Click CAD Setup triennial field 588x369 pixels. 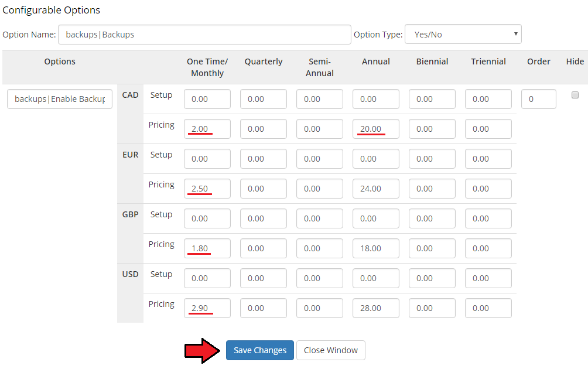pos(488,99)
